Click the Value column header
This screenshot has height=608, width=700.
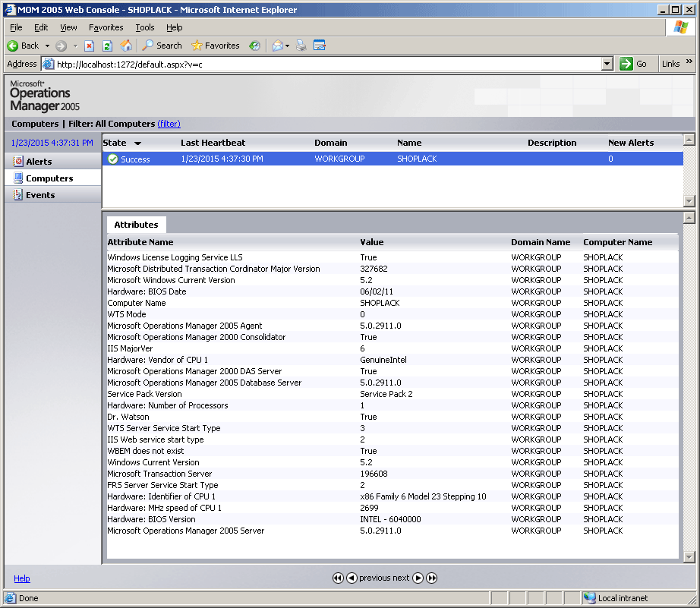point(372,242)
